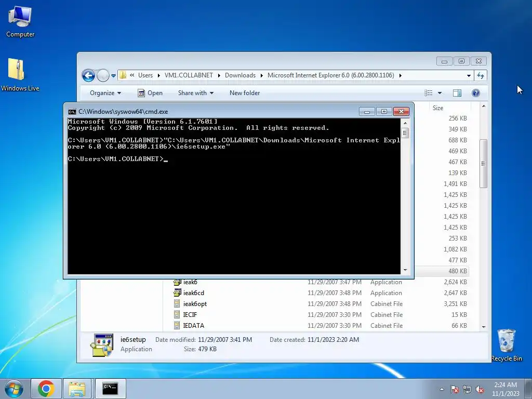This screenshot has height=399, width=532.
Task: Click Explorer file list scroll up arrow
Action: point(484,106)
